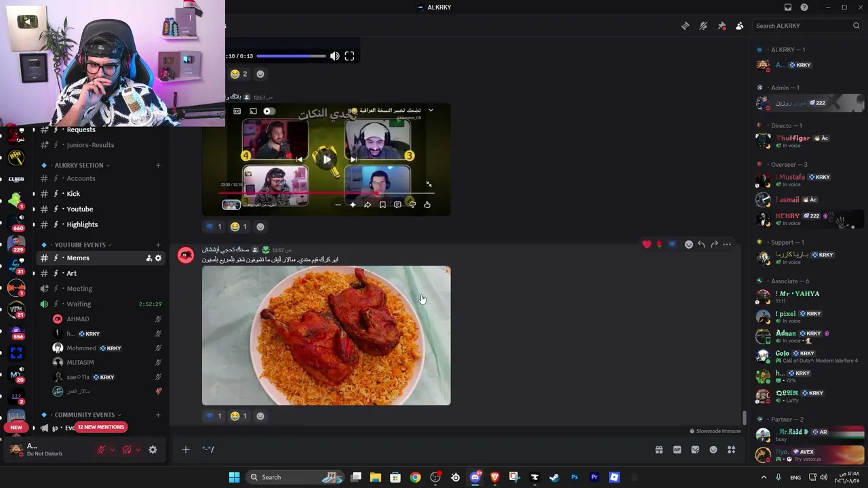The image size is (868, 488).
Task: Add reaction below the chicken image
Action: click(260, 416)
